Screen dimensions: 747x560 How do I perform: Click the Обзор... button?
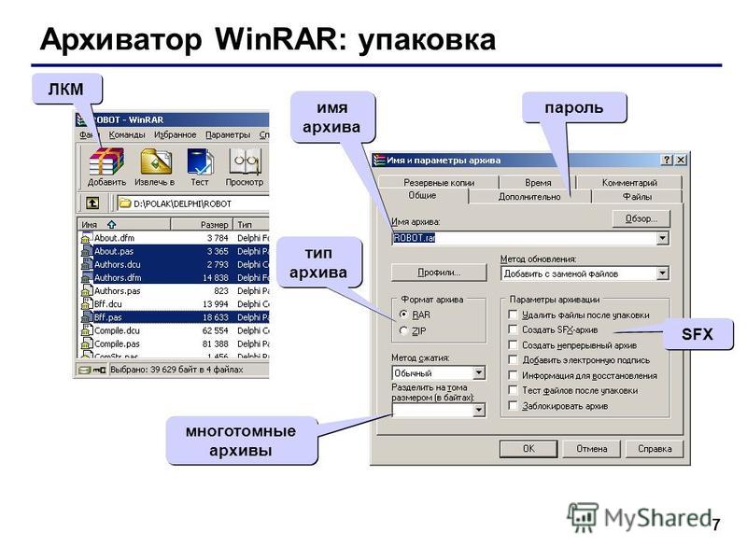click(x=641, y=218)
